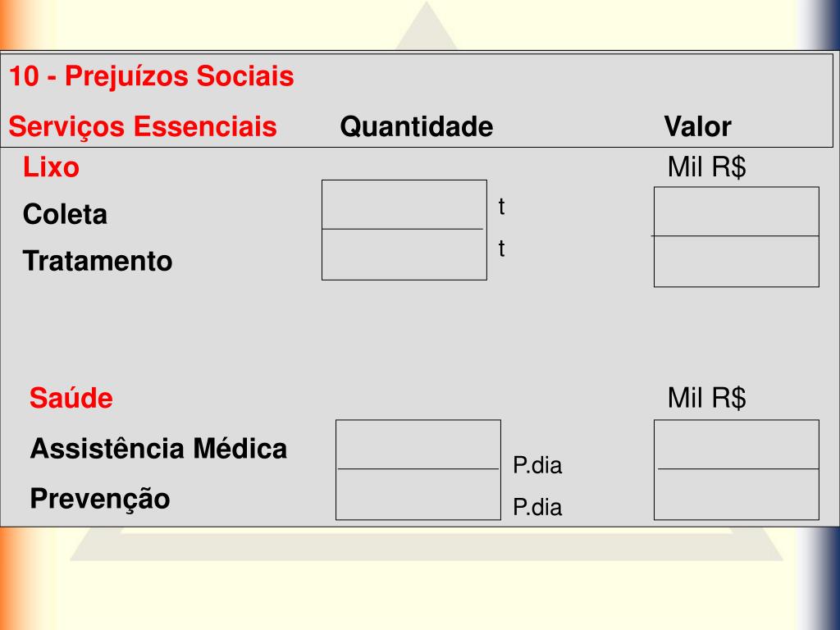Viewport: 840px width, 630px height.
Task: Click the Tratamento value input box
Action: click(736, 262)
